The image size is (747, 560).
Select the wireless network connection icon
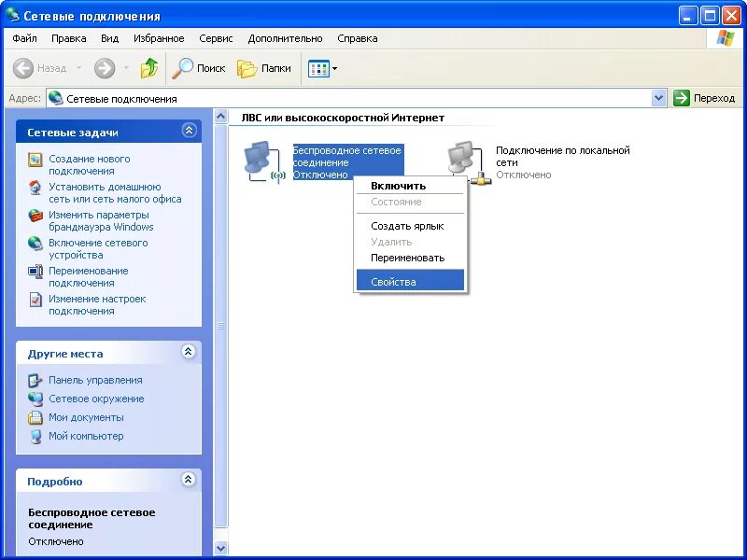[264, 161]
